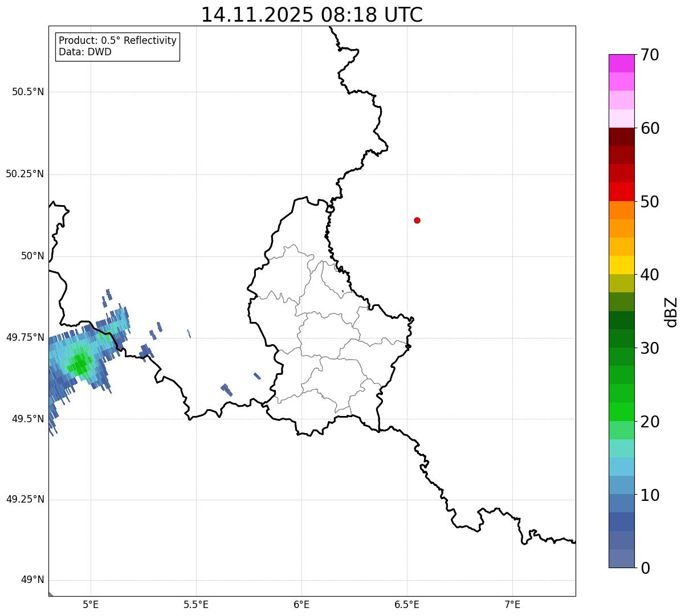Pick the dark maroon swatch just below 60 dBZ
This screenshot has height=616, width=685.
pos(621,137)
